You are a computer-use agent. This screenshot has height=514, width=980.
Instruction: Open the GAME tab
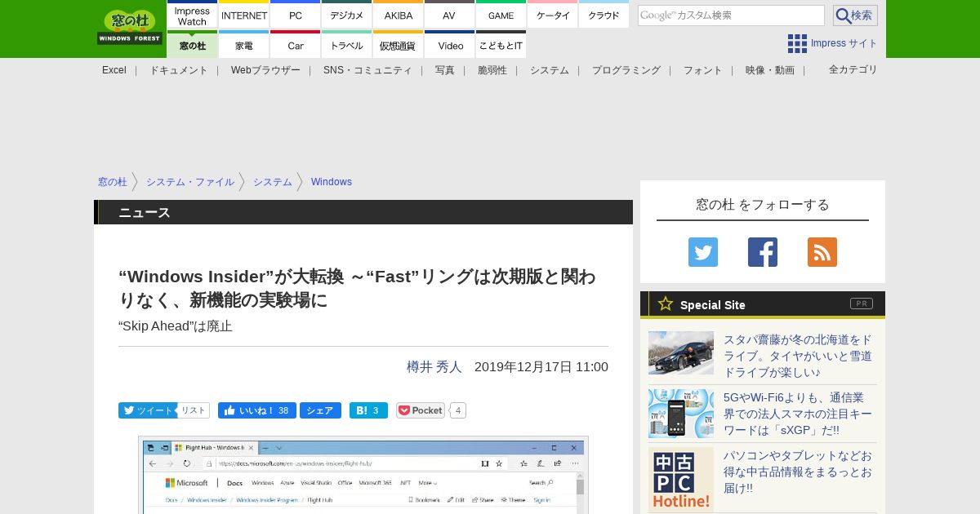point(501,16)
